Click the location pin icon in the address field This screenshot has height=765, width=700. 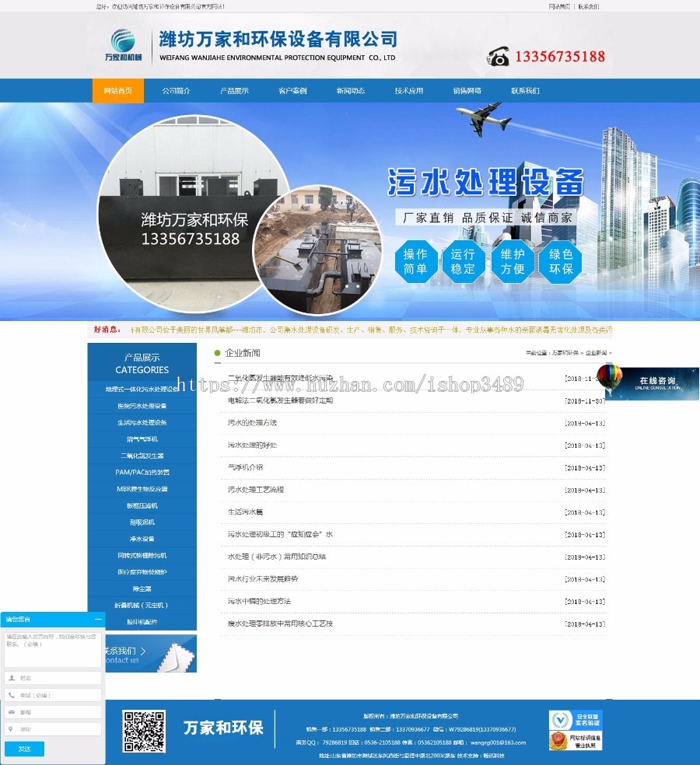click(x=11, y=729)
